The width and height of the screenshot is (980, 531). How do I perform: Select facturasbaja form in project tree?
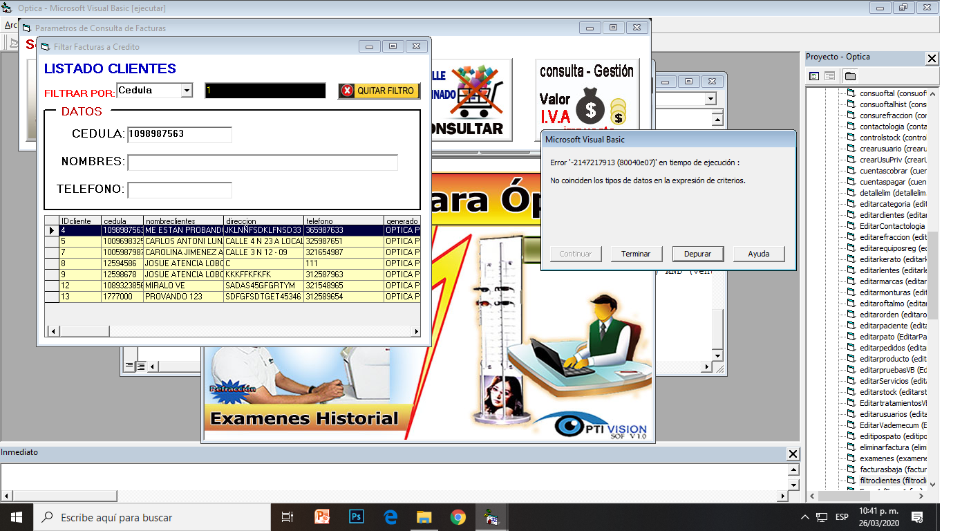(x=893, y=469)
